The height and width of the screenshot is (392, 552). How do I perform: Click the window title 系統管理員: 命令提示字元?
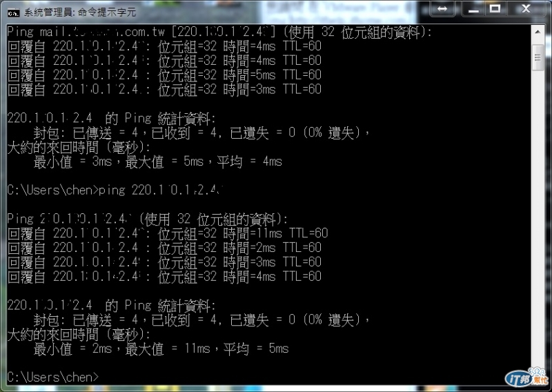pyautogui.click(x=80, y=12)
